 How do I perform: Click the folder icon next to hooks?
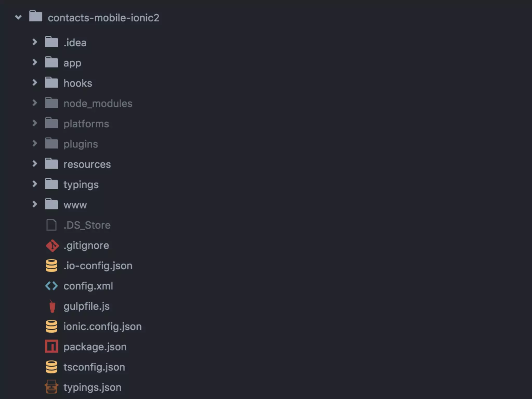pyautogui.click(x=51, y=83)
